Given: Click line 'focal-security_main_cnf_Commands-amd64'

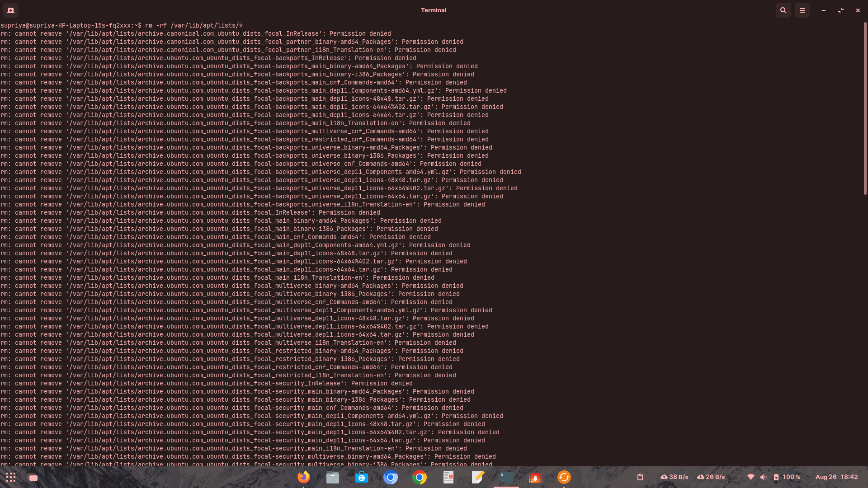Looking at the screenshot, I should 232,408.
